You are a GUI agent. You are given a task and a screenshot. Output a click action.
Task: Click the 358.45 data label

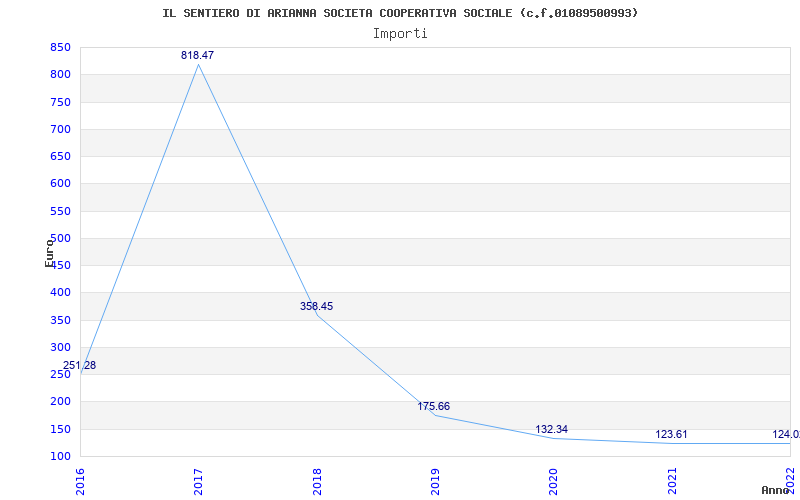pyautogui.click(x=316, y=306)
